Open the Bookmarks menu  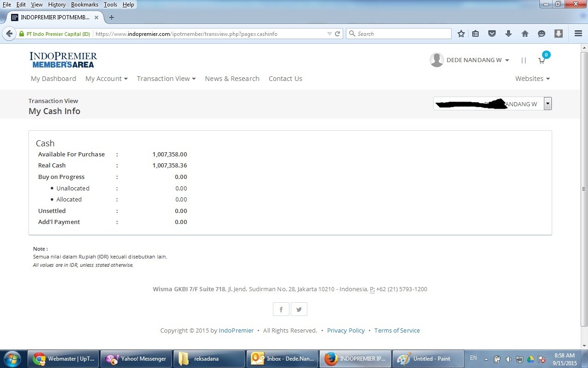(85, 4)
